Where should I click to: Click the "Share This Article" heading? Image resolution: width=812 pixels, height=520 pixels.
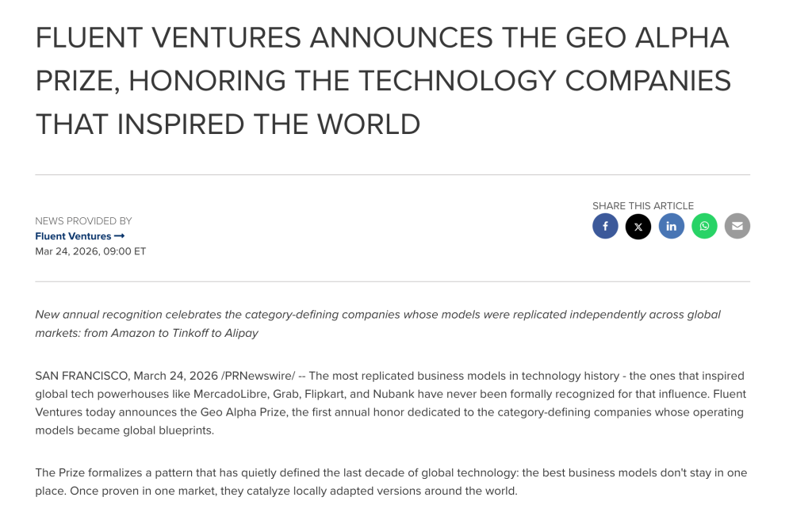[x=642, y=206]
